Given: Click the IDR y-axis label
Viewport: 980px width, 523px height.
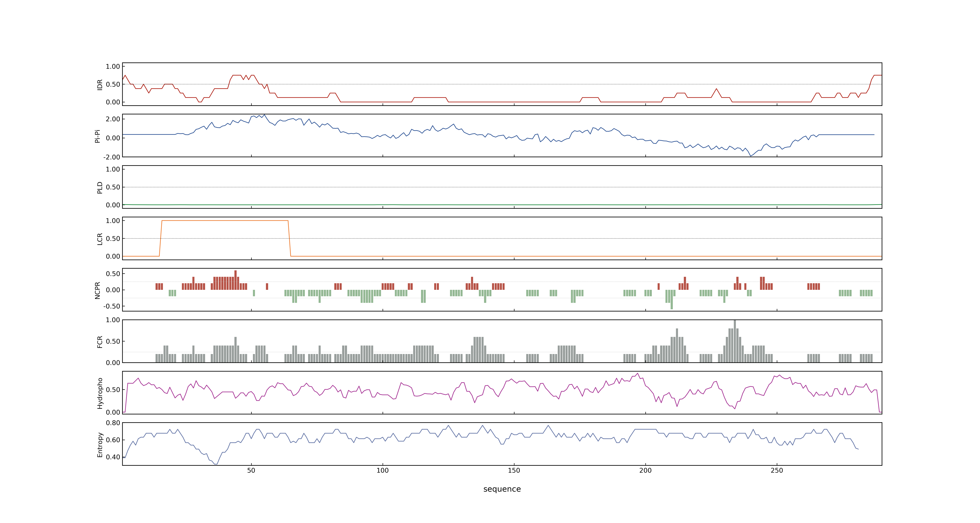Looking at the screenshot, I should (100, 85).
